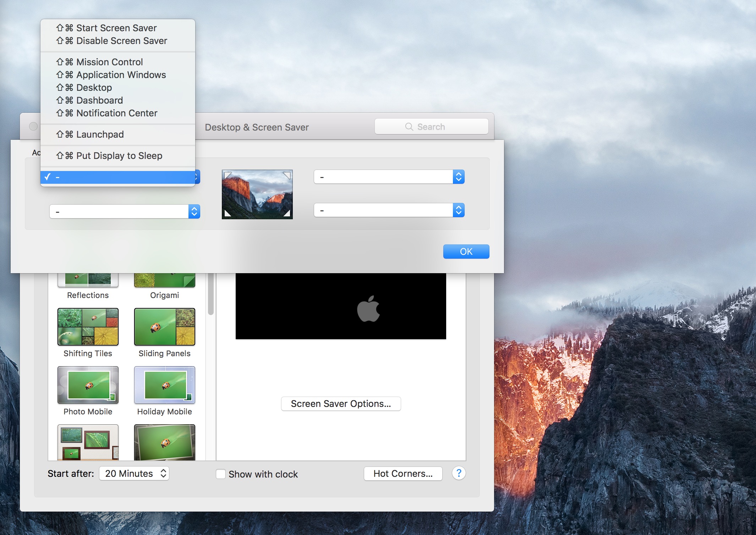
Task: Select the photo wall screen saver below Photo Mobile
Action: coord(88,442)
